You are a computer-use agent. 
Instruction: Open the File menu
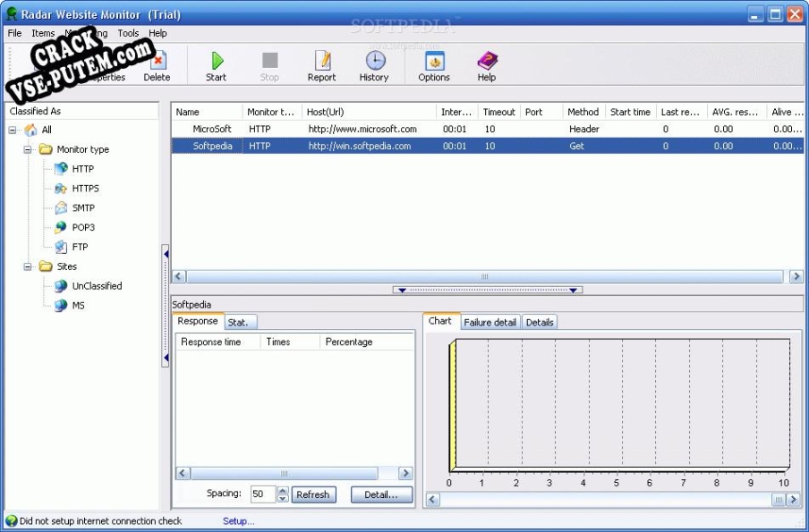coord(14,33)
